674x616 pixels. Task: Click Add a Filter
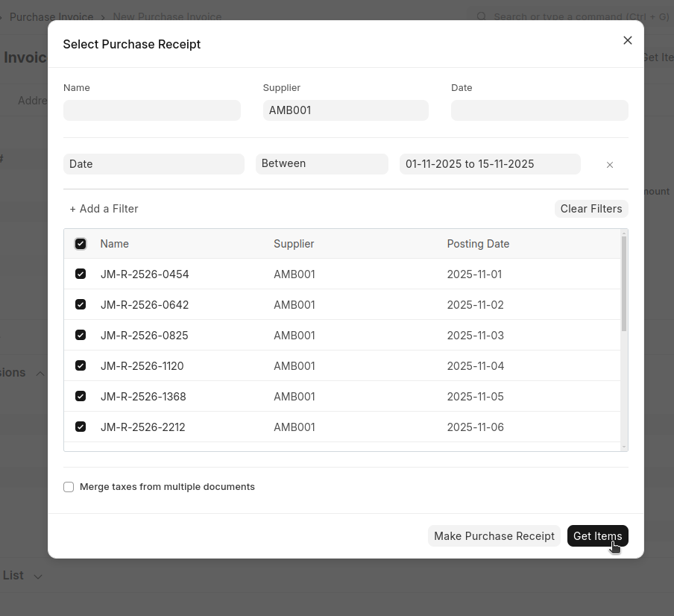click(x=104, y=209)
